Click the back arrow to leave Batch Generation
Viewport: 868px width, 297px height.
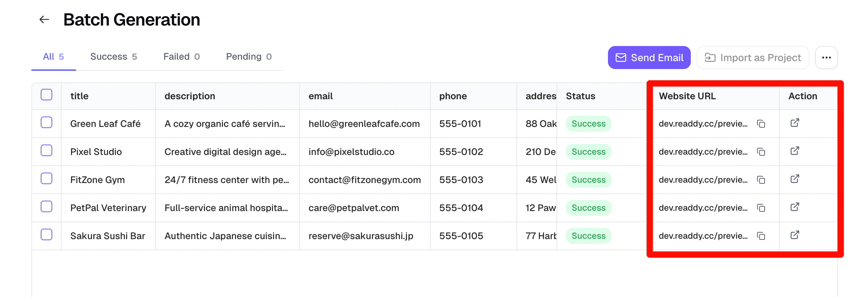[x=44, y=19]
